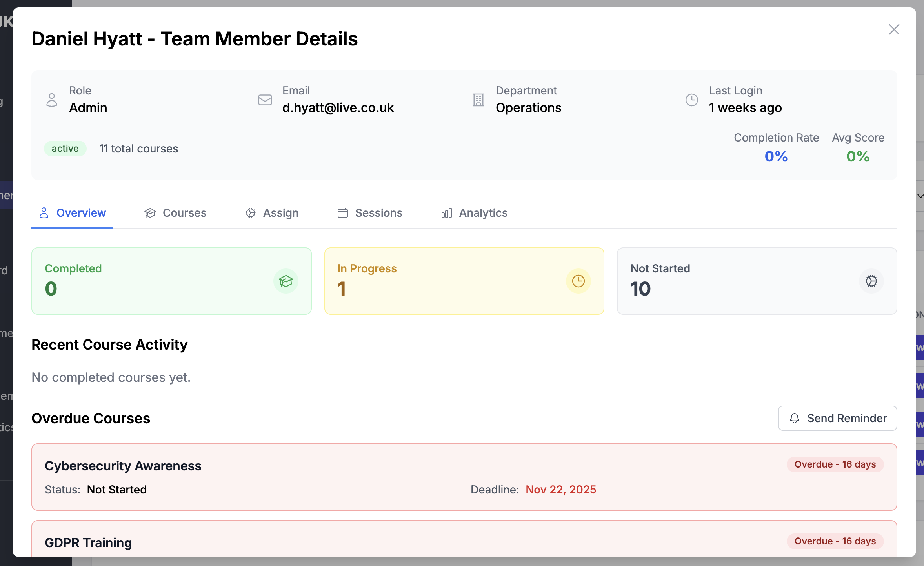Switch to the Assign tab
Image resolution: width=924 pixels, height=566 pixels.
tap(280, 213)
